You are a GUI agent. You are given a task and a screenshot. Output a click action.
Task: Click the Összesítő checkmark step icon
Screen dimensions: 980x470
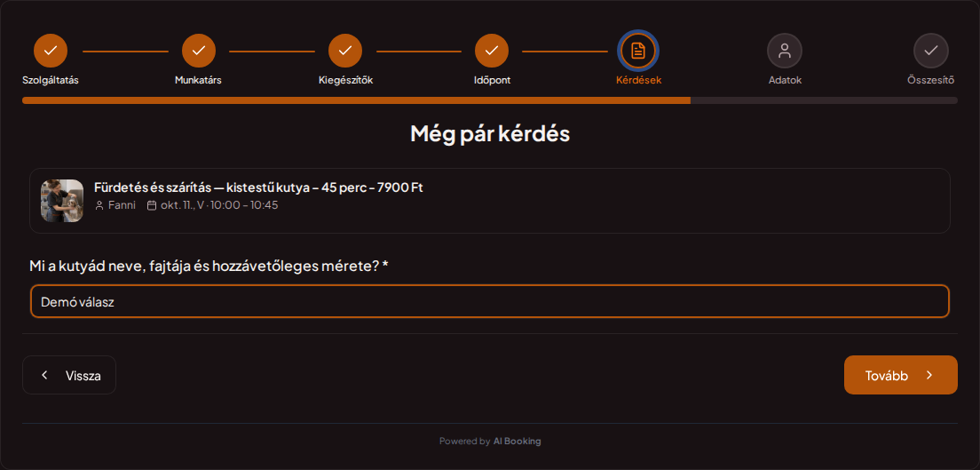(931, 51)
